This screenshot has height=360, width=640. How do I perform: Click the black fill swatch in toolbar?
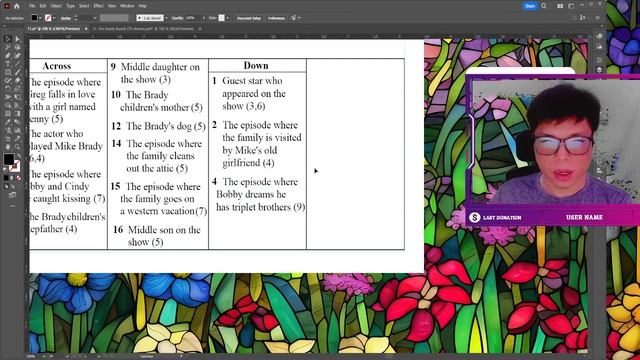pos(9,159)
